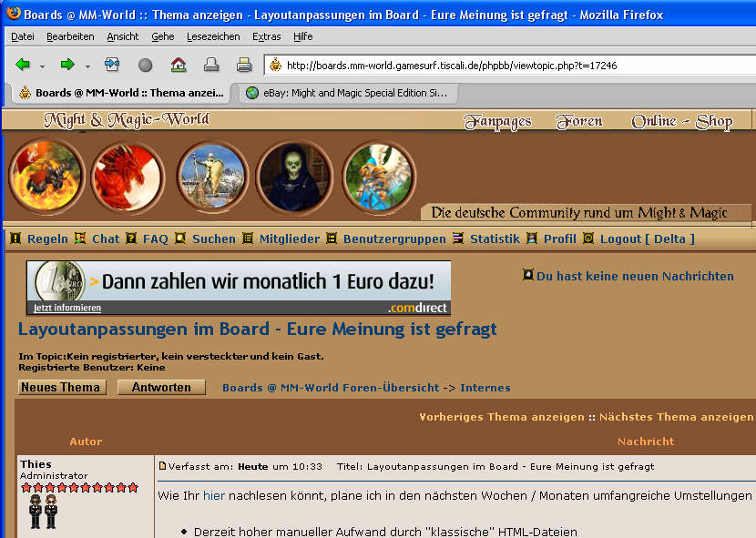Click the green skull lich thumbnail
This screenshot has height=538, width=756.
(294, 177)
